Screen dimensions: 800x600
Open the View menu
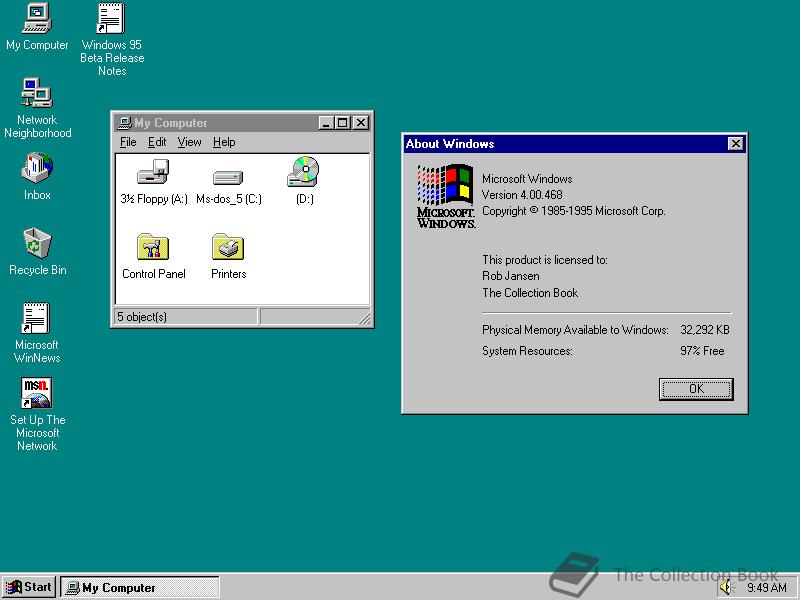pos(189,142)
